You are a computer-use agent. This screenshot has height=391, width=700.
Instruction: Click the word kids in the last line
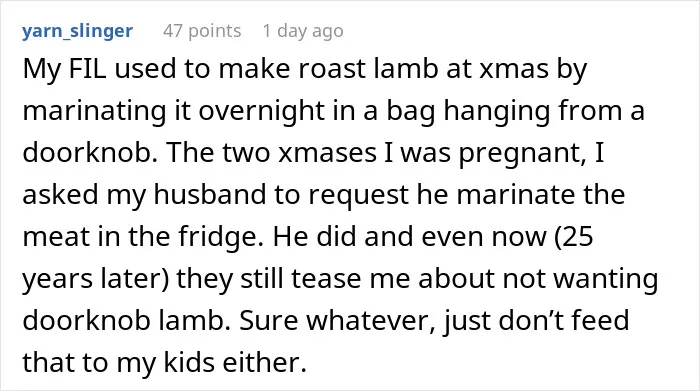189,362
